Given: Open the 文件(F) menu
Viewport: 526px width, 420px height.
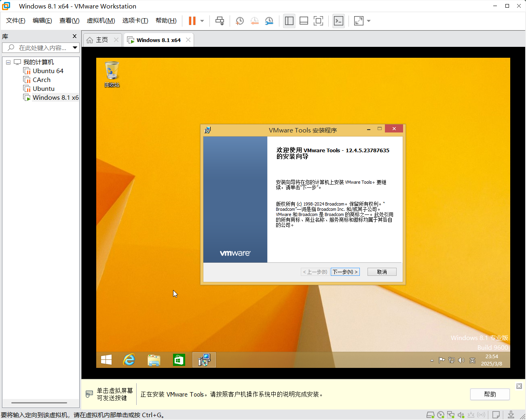Looking at the screenshot, I should click(x=16, y=21).
